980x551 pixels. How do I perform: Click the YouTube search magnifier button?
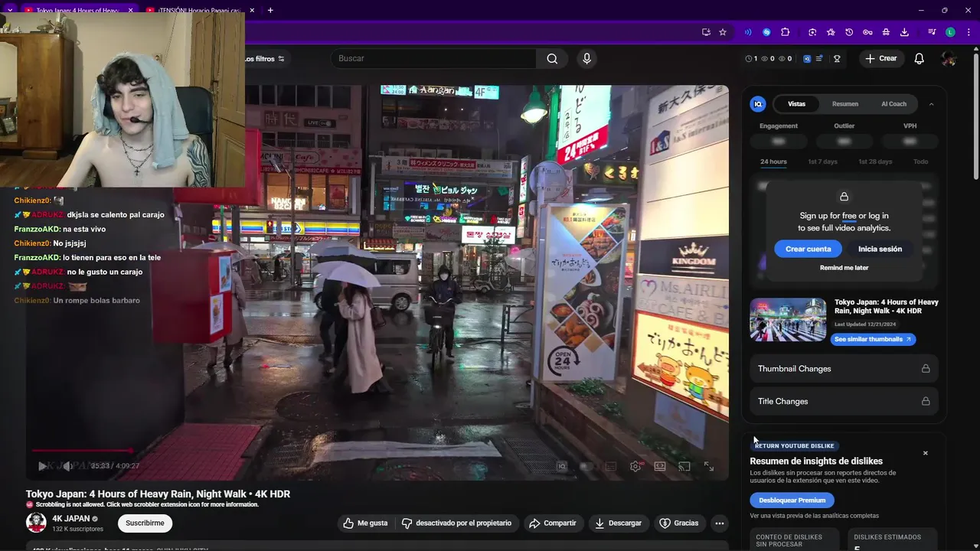[552, 59]
